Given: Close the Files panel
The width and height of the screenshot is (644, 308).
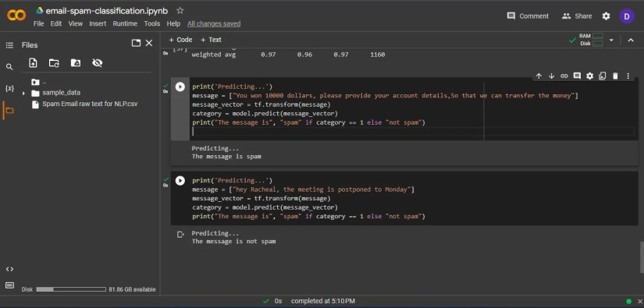Looking at the screenshot, I should click(149, 43).
